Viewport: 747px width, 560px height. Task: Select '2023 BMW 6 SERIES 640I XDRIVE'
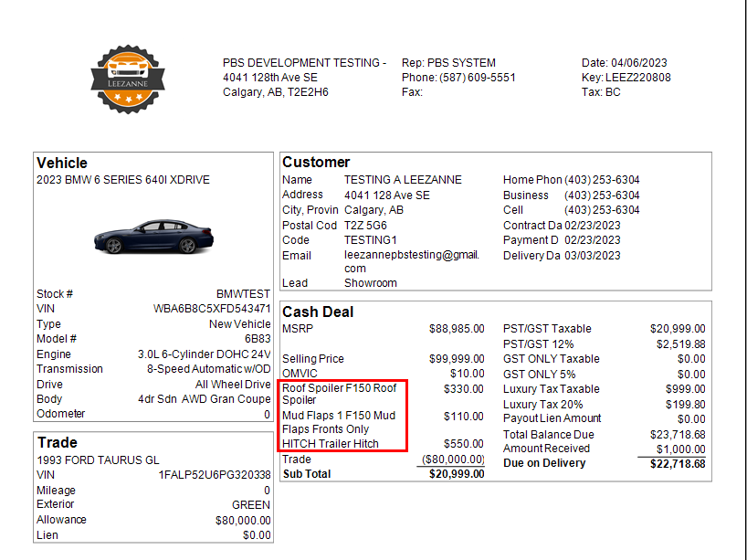pos(123,180)
